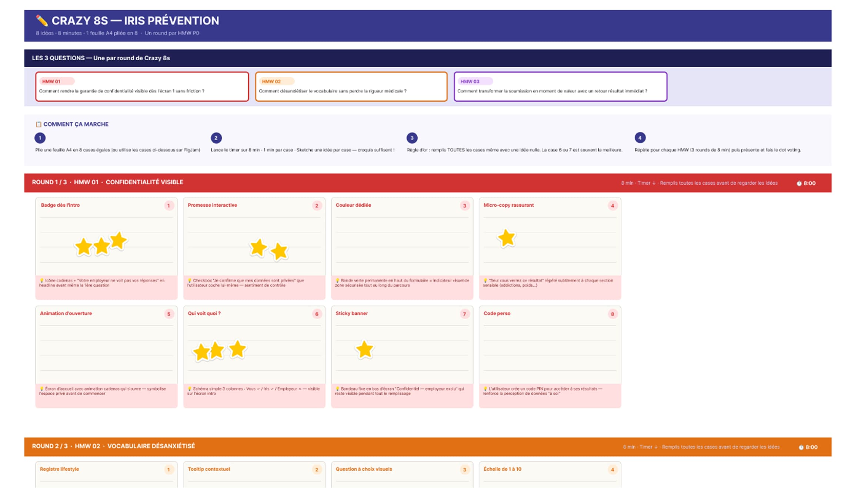
Task: Click the Tooltip contextuel card title
Action: [209, 469]
